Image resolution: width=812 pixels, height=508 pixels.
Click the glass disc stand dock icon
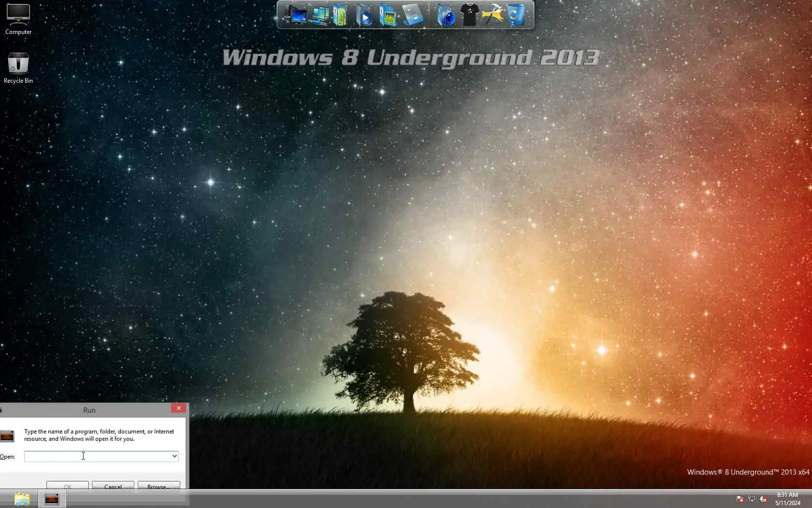(412, 15)
